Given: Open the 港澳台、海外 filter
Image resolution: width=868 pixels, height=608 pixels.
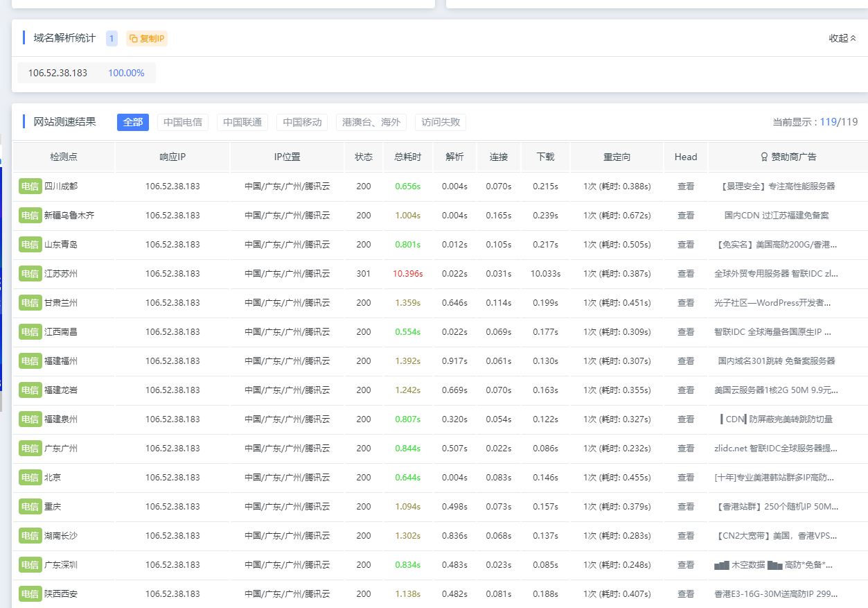Looking at the screenshot, I should 371,123.
